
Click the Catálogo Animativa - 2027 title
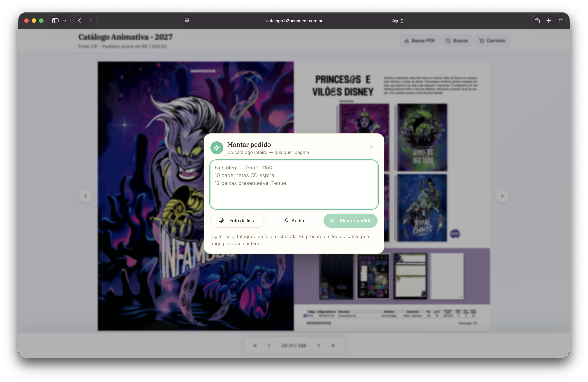[126, 37]
